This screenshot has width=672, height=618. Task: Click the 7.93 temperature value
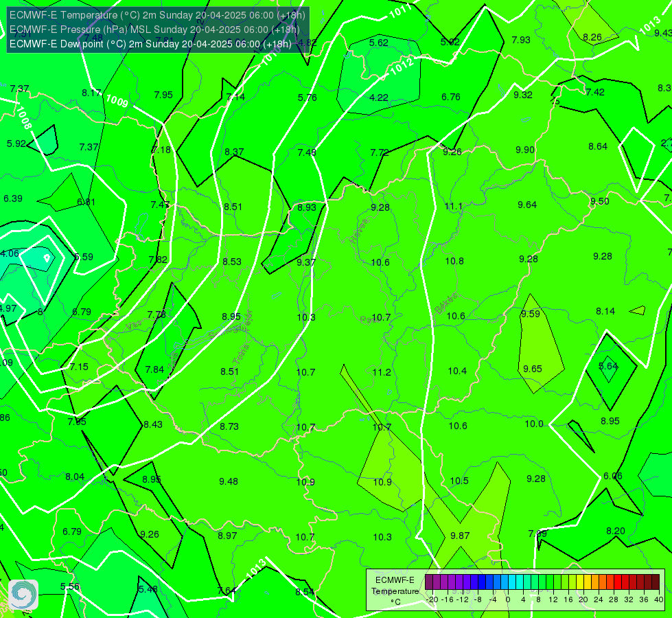click(x=521, y=40)
